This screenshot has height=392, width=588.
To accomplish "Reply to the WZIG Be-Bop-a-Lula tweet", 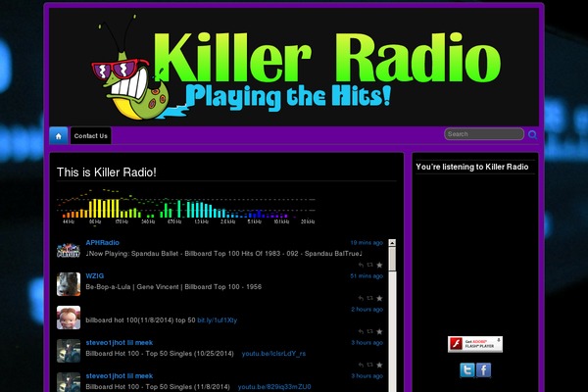I will click(361, 298).
